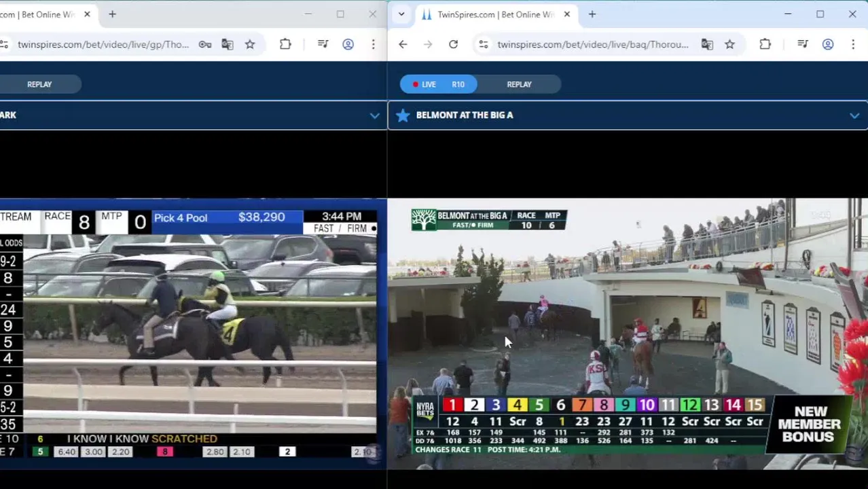Focus the left window address bar URL
Screen dimensions: 868x489
(x=103, y=44)
